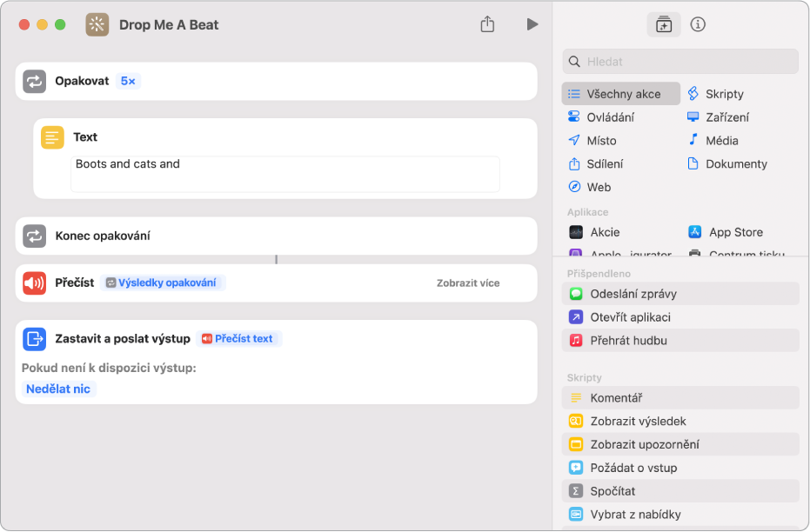Expand Zobrazit více in Přečíst action
This screenshot has width=810, height=532.
coord(468,283)
